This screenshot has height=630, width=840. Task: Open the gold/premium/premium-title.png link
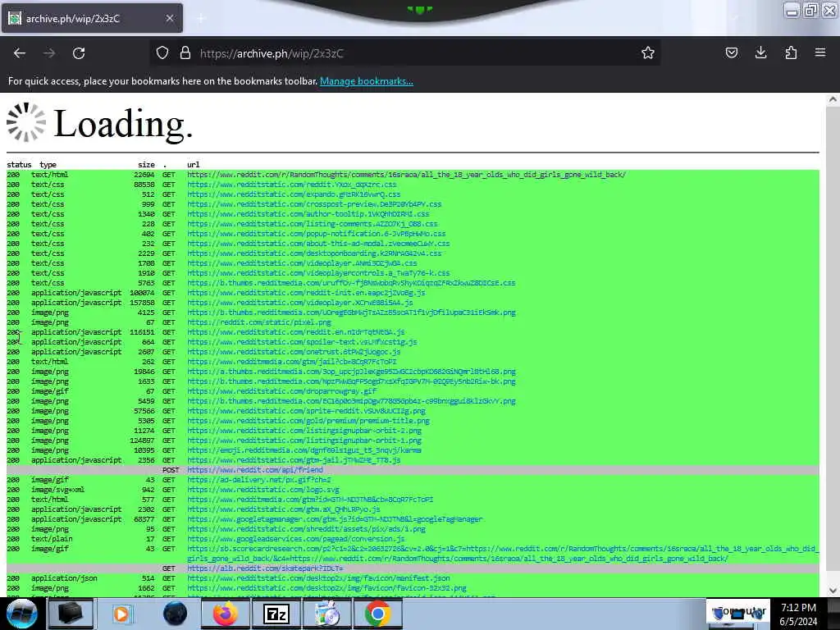(308, 421)
